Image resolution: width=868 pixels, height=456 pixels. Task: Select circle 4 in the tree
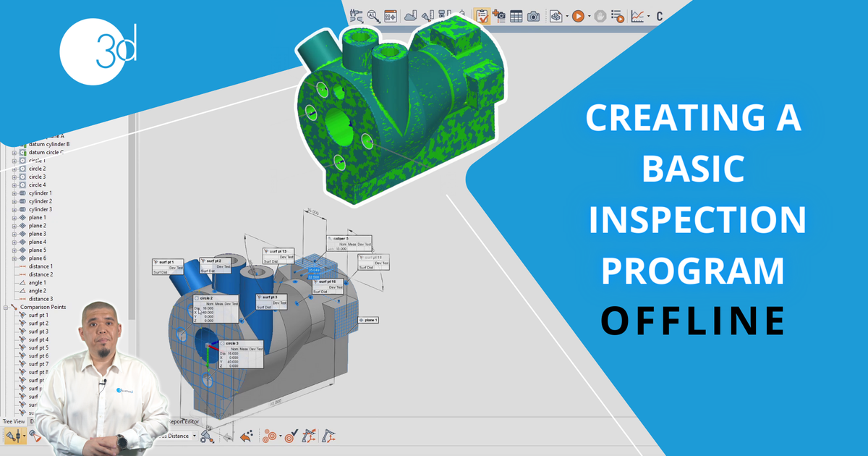37,185
